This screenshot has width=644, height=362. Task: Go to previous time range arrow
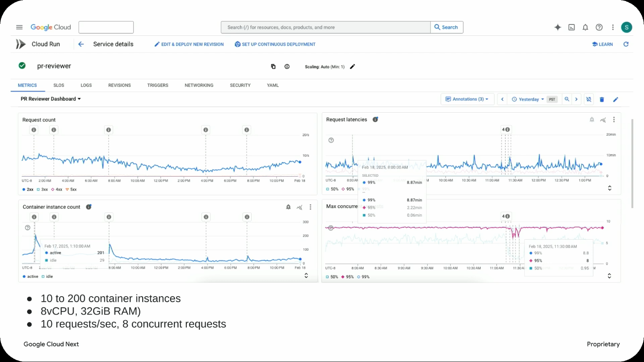pyautogui.click(x=502, y=99)
